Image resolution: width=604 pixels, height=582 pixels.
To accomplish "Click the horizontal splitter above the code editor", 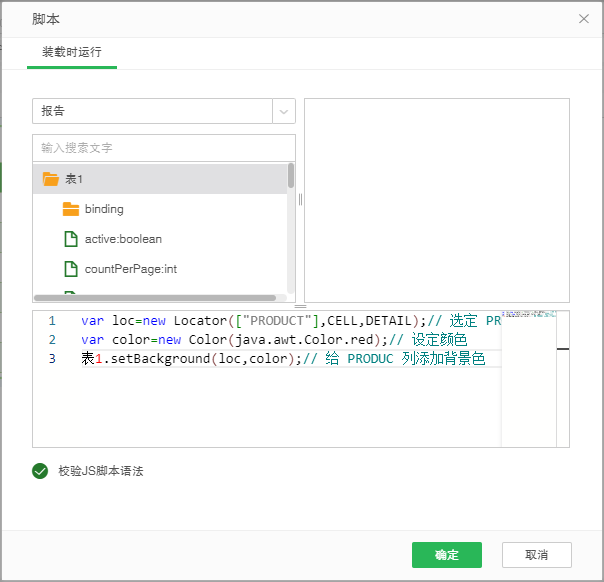I will [300, 306].
